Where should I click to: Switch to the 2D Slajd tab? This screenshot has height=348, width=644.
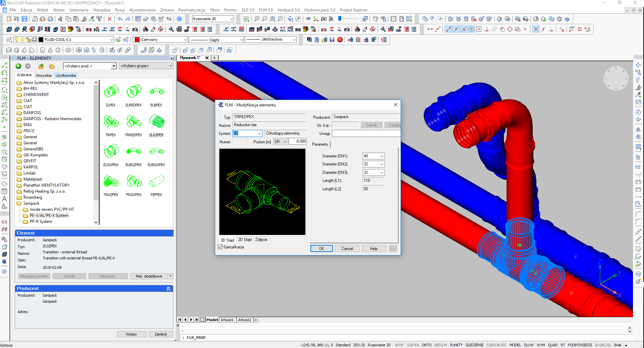click(x=245, y=240)
